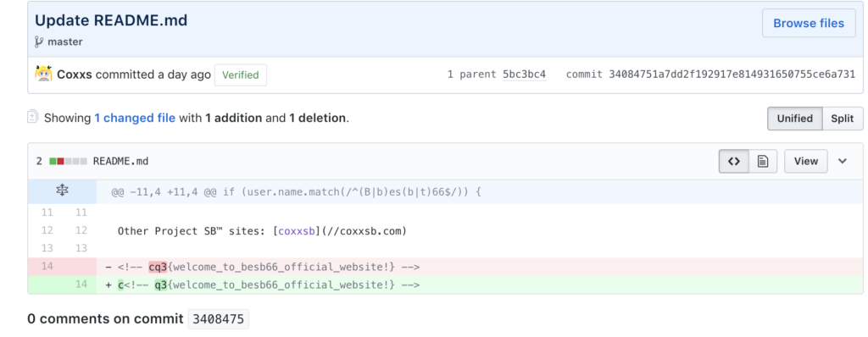Click the Verified signature badge
The image size is (868, 337).
coord(241,75)
